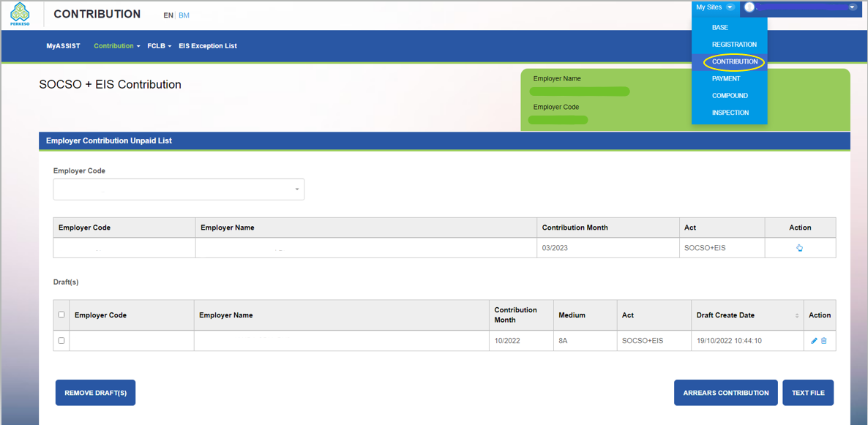Screen dimensions: 868x425
Task: Click the 8A medium cell
Action: (x=585, y=341)
